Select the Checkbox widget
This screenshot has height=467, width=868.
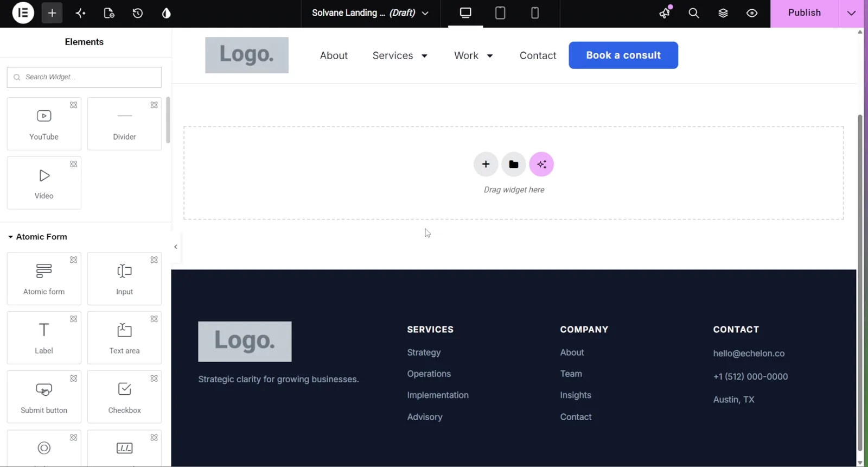tap(124, 397)
